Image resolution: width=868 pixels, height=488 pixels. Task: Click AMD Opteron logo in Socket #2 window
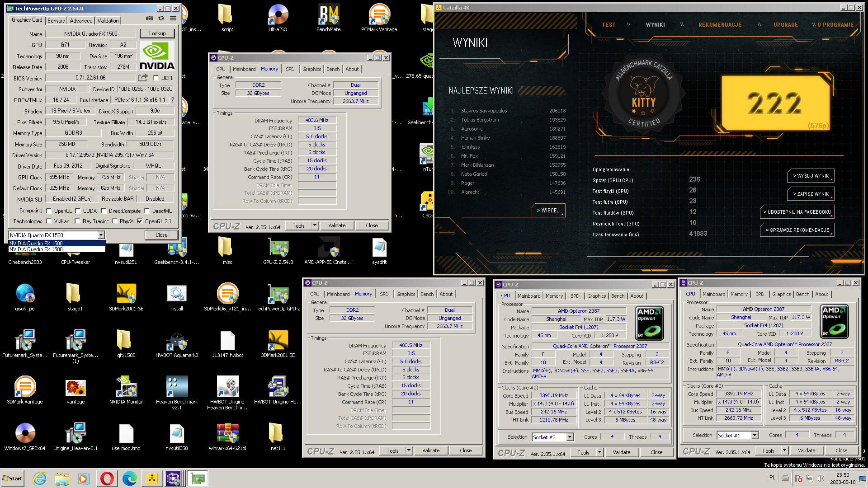pos(649,323)
